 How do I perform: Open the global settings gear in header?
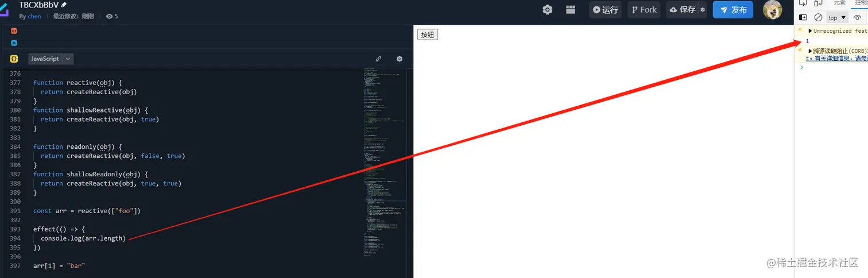point(548,10)
